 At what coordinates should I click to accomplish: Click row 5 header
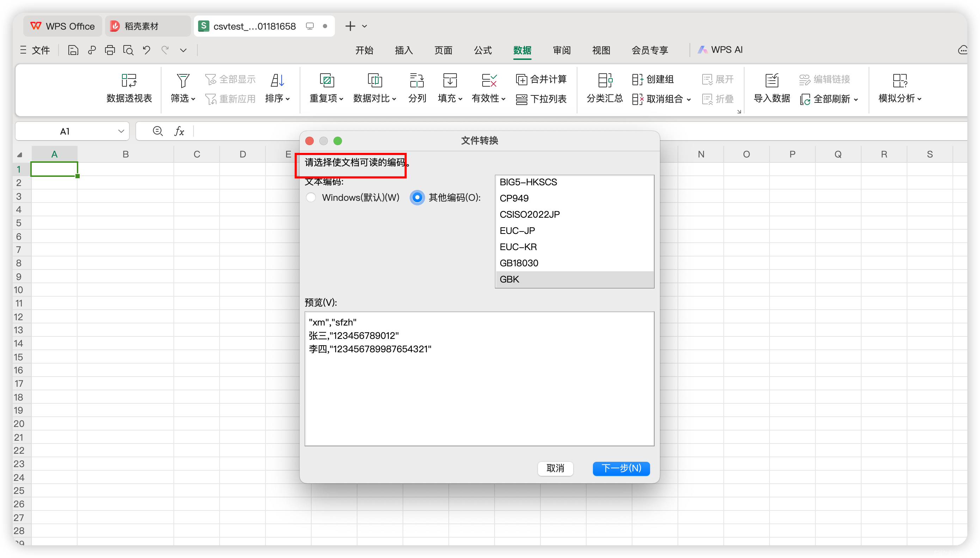click(19, 223)
